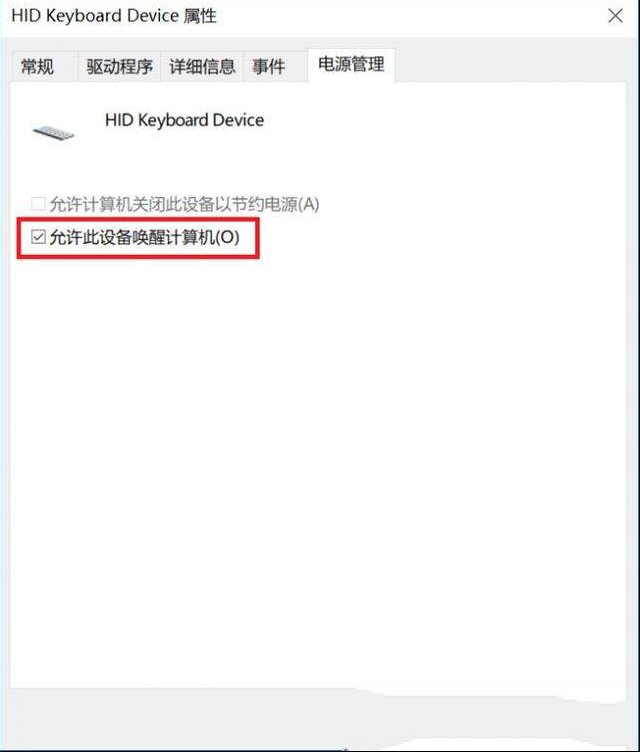Click the HID Keyboard Device name label
Viewport: 640px width, 752px height.
[x=184, y=120]
